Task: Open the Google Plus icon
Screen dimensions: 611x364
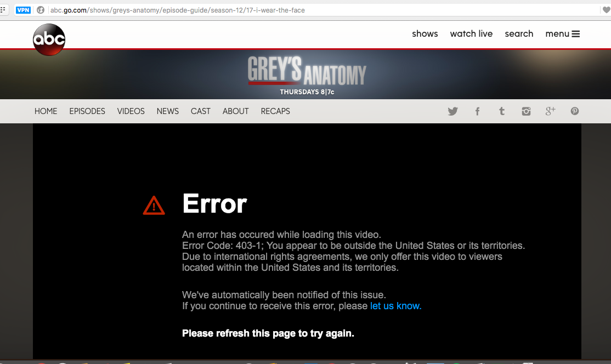Action: [550, 111]
